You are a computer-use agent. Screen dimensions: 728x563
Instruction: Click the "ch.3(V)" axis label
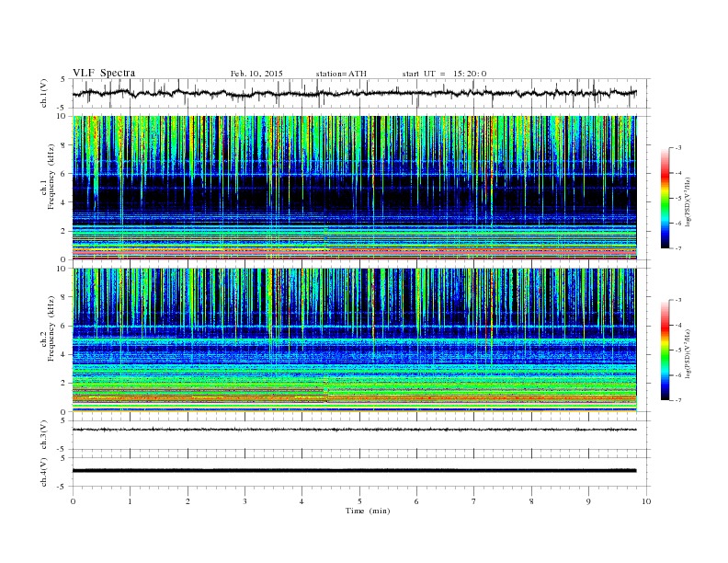point(44,435)
